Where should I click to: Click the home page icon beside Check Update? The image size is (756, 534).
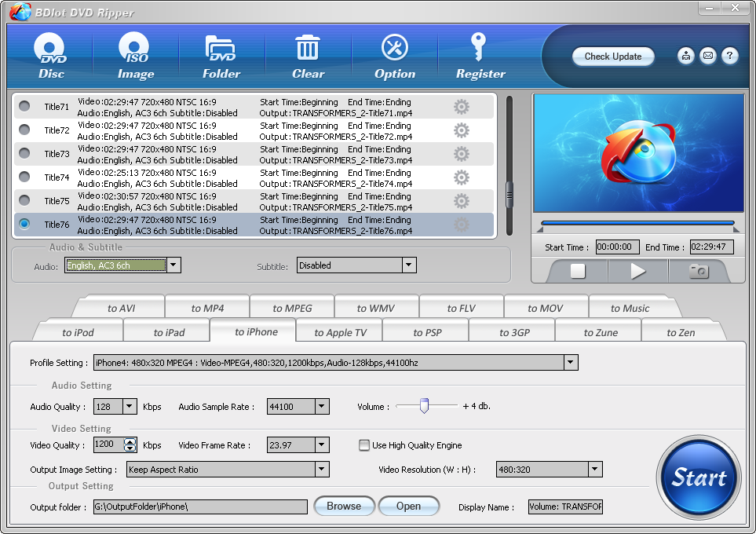(685, 56)
